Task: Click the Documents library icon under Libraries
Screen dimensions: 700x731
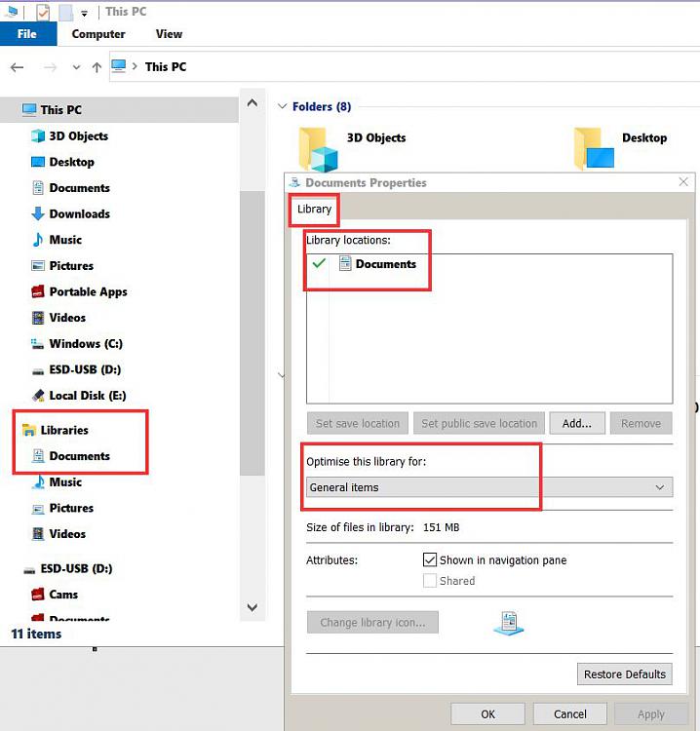Action: tap(38, 456)
